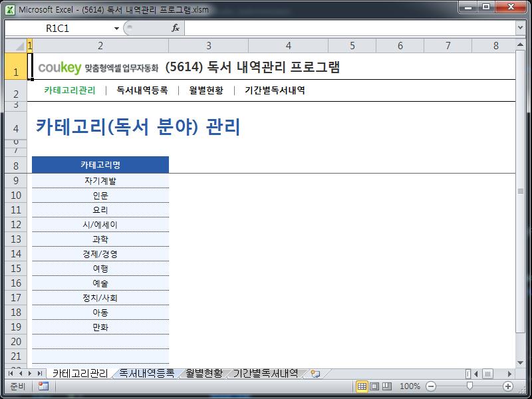
Task: Select the 여행 category cell
Action: [x=100, y=269]
